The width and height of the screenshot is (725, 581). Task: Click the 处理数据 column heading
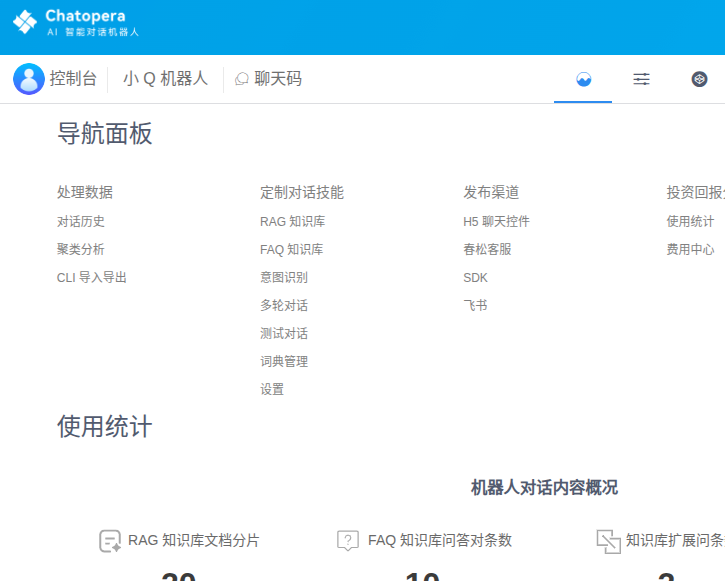(85, 192)
